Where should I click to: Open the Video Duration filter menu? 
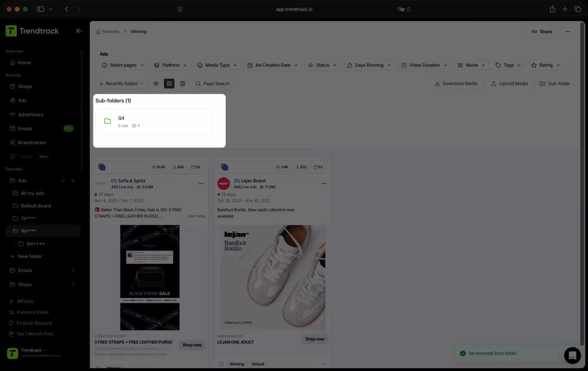coord(425,65)
